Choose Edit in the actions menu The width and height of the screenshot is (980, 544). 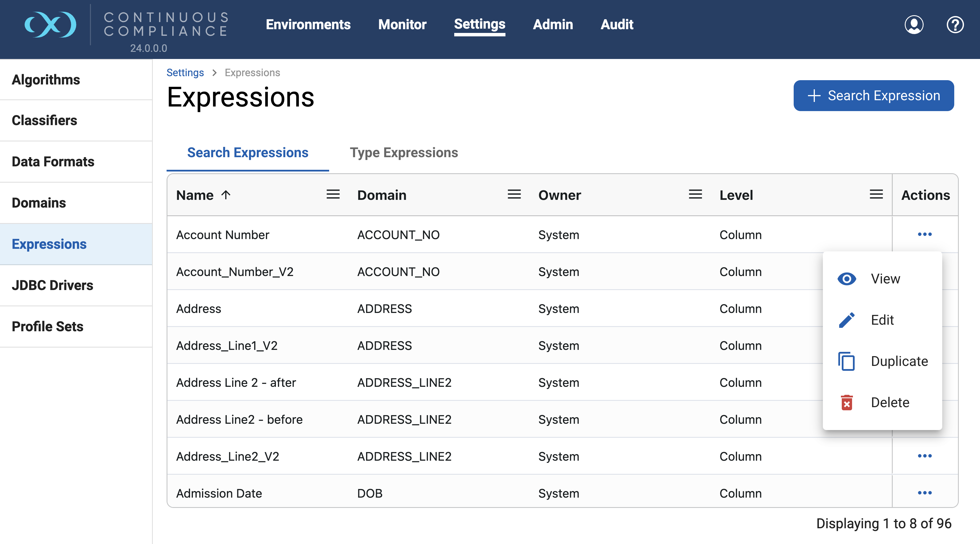coord(882,320)
